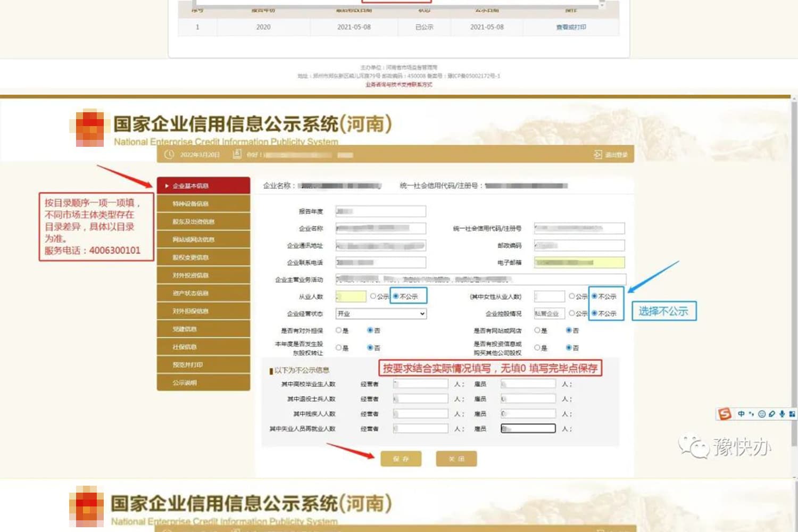Screen dimensions: 798x532
Task: Choose 是 for 是否有对外担保
Action: (x=338, y=330)
